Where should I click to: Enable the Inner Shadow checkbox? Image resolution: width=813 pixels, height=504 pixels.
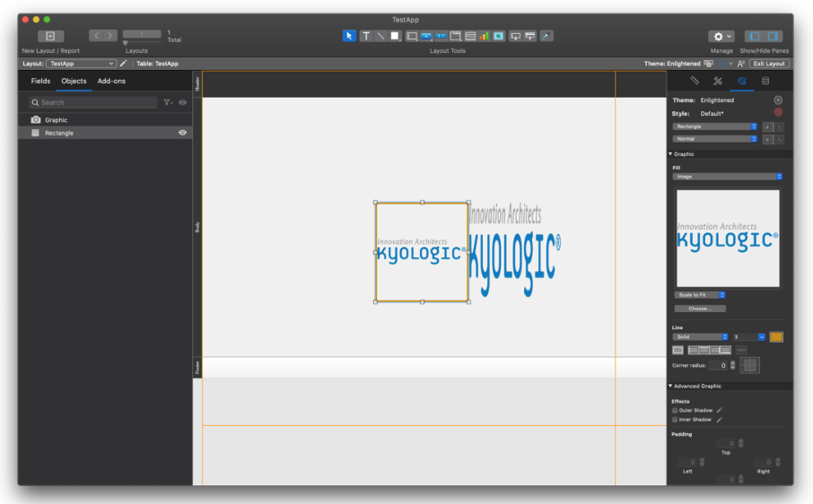pyautogui.click(x=675, y=420)
